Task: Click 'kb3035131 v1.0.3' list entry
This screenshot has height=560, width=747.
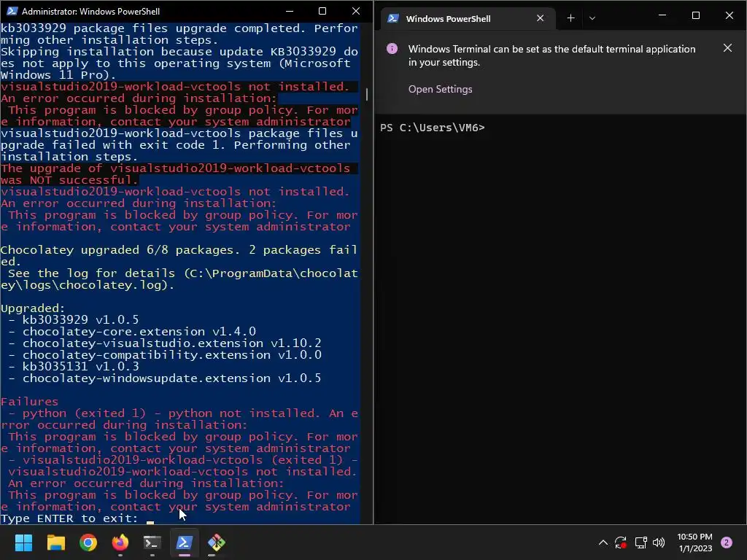Action: (x=80, y=367)
